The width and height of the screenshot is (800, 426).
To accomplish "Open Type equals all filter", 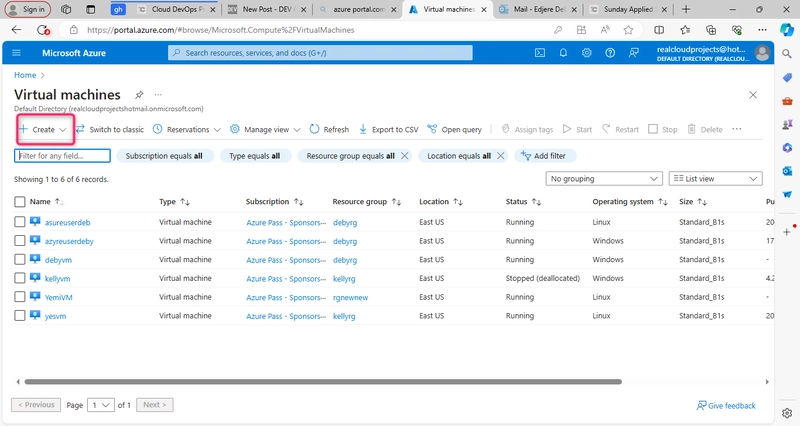I will pyautogui.click(x=255, y=156).
